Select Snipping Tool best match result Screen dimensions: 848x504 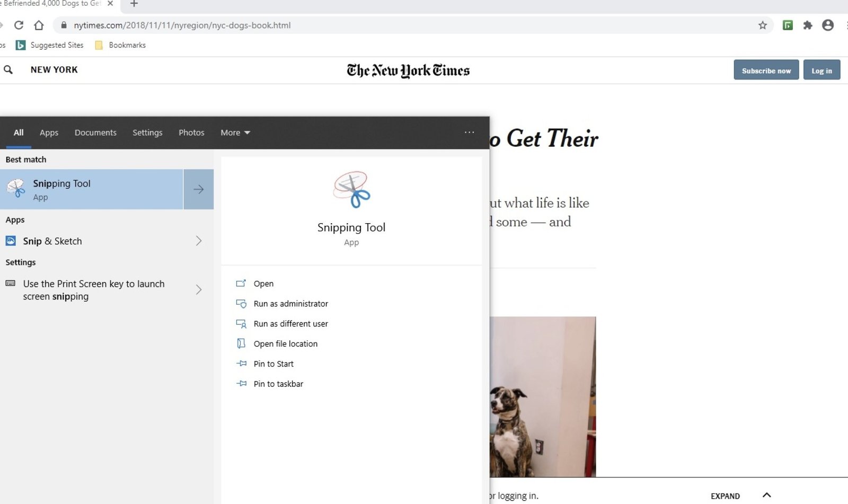(91, 189)
